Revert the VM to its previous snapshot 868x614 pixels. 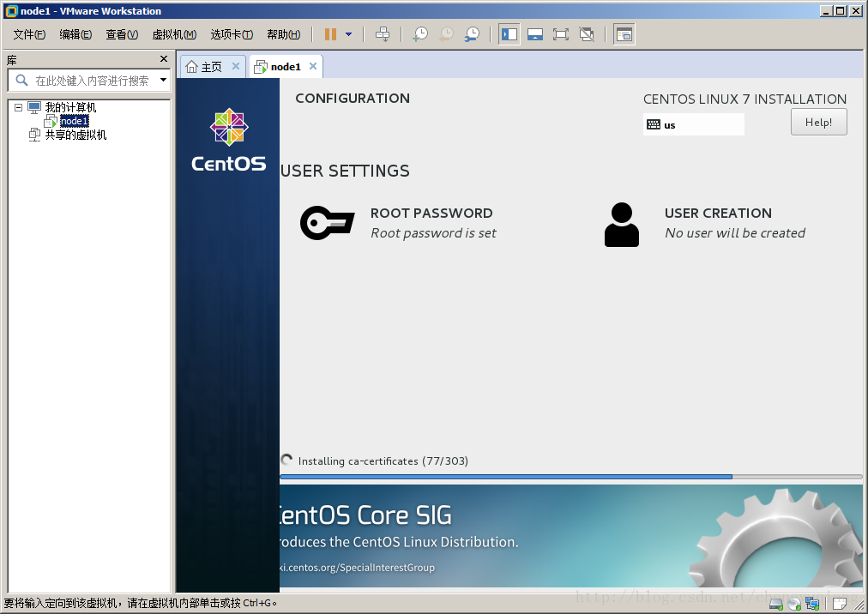pyautogui.click(x=446, y=34)
